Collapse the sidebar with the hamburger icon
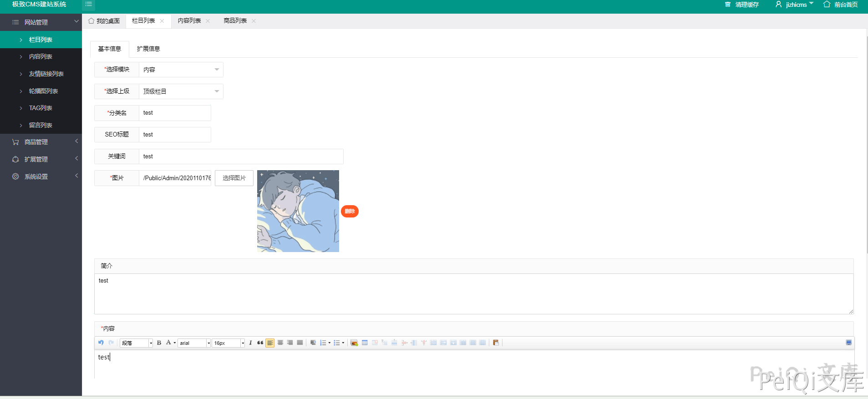The width and height of the screenshot is (868, 399). (x=88, y=5)
